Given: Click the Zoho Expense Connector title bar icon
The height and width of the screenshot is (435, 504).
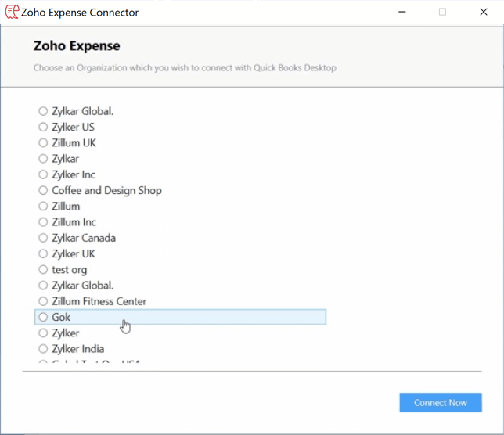Looking at the screenshot, I should [x=12, y=13].
